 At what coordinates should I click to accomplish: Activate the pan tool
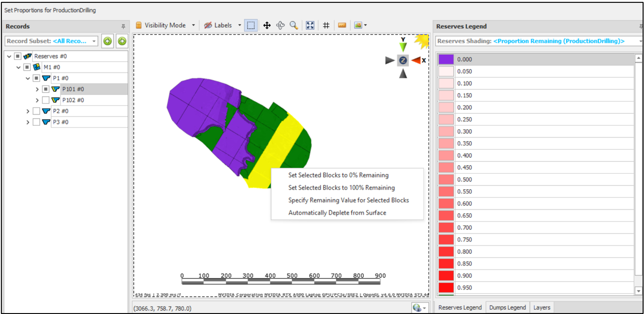[267, 25]
